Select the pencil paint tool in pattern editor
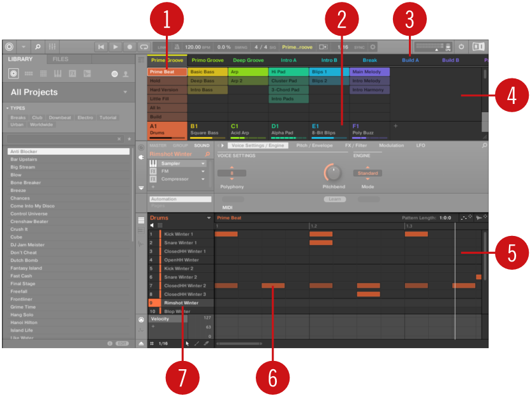This screenshot has height=396, width=532. coord(196,343)
